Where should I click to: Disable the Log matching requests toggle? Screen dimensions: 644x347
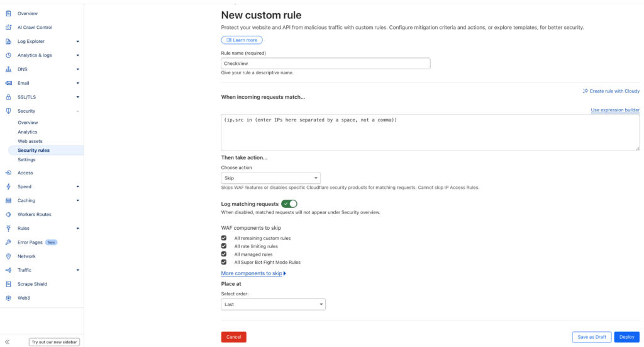(289, 204)
